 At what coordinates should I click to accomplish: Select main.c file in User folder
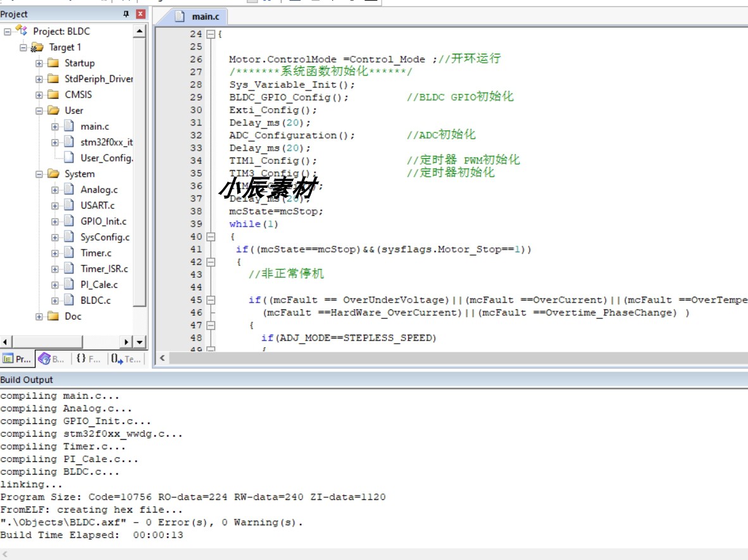point(94,127)
